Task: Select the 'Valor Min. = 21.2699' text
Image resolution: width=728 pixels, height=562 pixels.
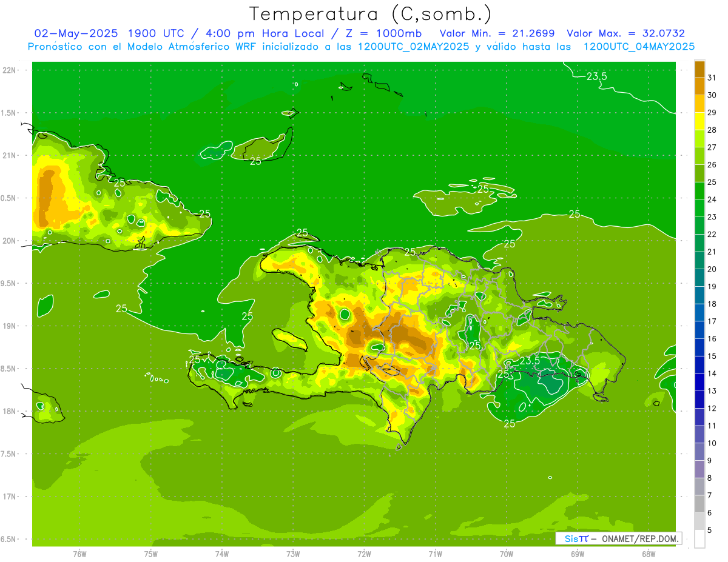Action: pyautogui.click(x=497, y=33)
